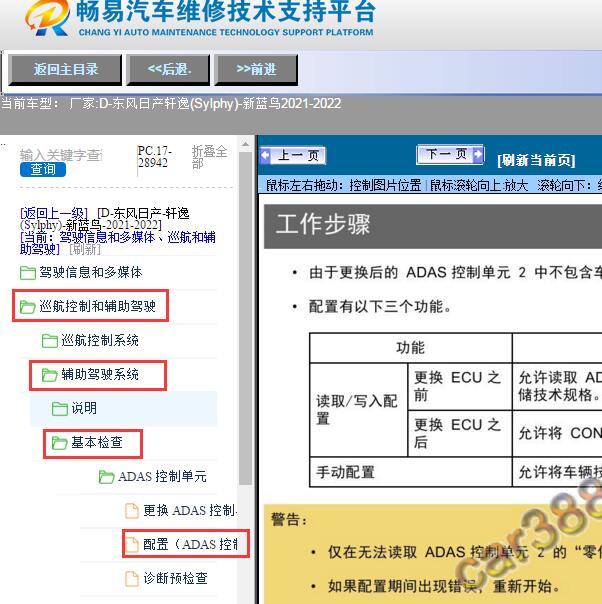Open the 配置（ADAS 控制 document
602x604 pixels.
[190, 544]
